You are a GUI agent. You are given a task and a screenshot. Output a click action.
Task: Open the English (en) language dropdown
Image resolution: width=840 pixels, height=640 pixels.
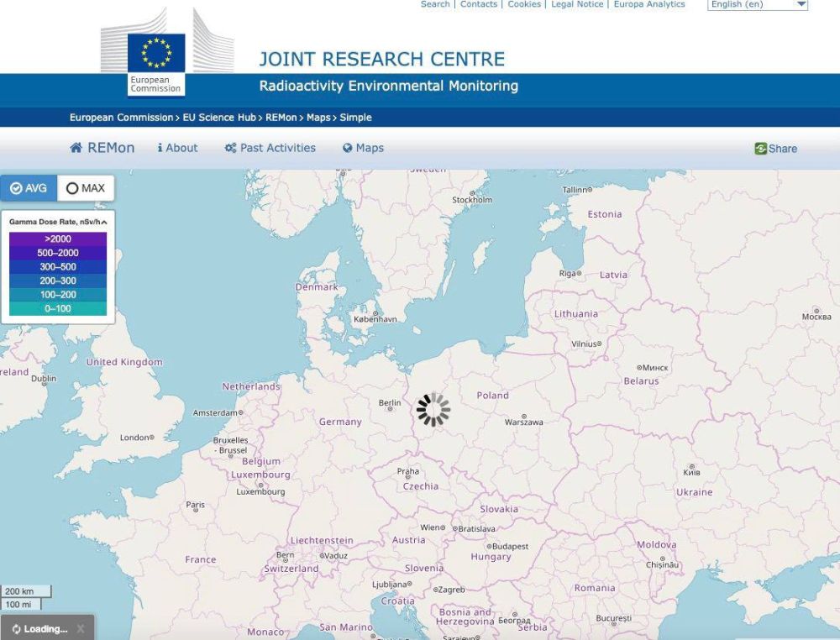coord(759,4)
